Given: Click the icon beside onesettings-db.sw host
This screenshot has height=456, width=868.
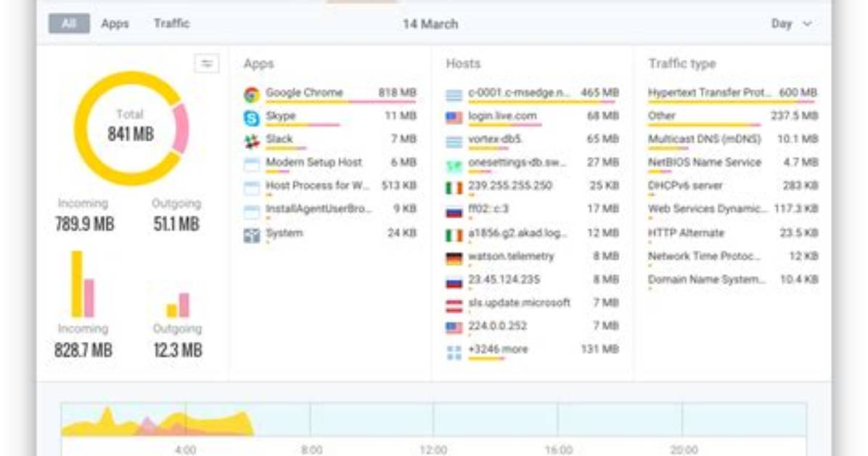Looking at the screenshot, I should tap(454, 165).
